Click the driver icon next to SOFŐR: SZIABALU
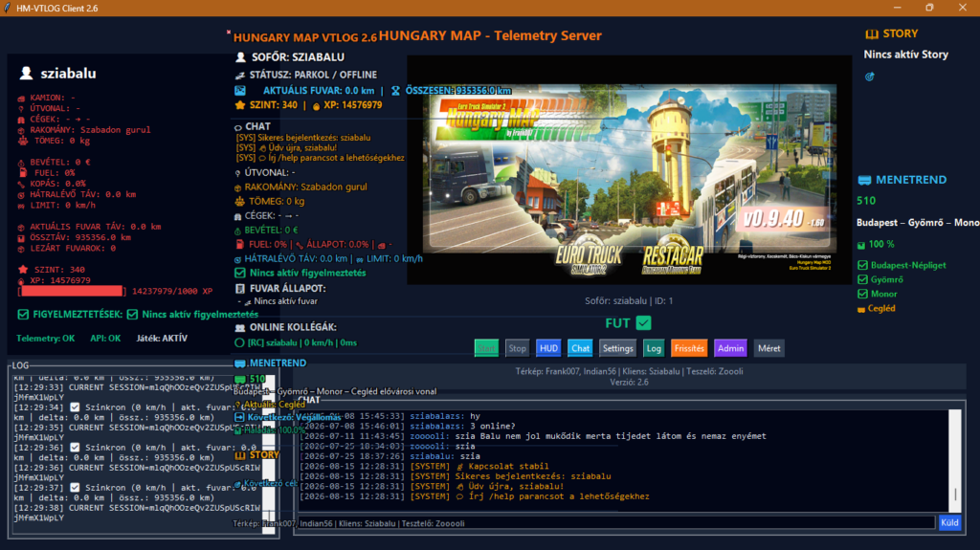 tap(240, 57)
